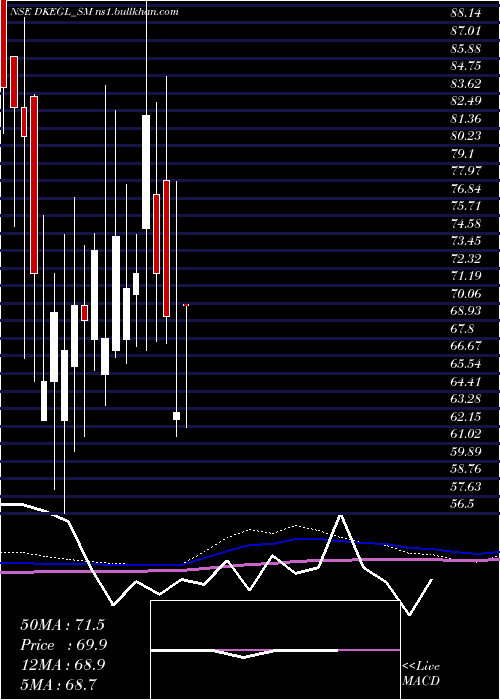This screenshot has height=700, width=500.
Task: Select the 57.63 price axis label
Action: click(466, 486)
